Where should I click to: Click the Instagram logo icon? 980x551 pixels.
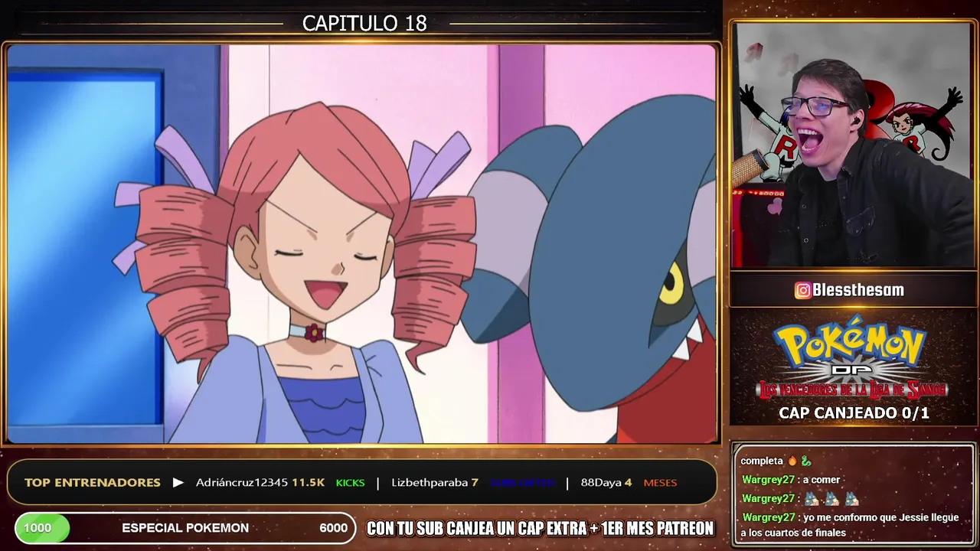coord(802,290)
